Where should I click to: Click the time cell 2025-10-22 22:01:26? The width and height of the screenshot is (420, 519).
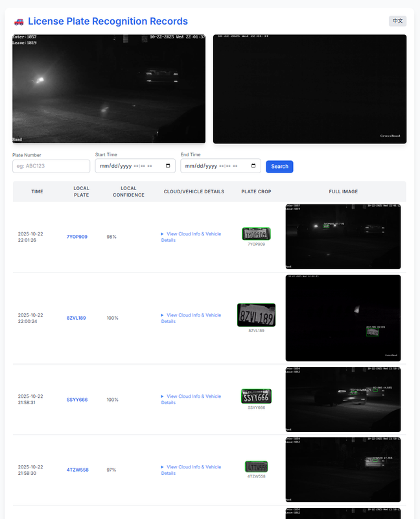(x=30, y=237)
